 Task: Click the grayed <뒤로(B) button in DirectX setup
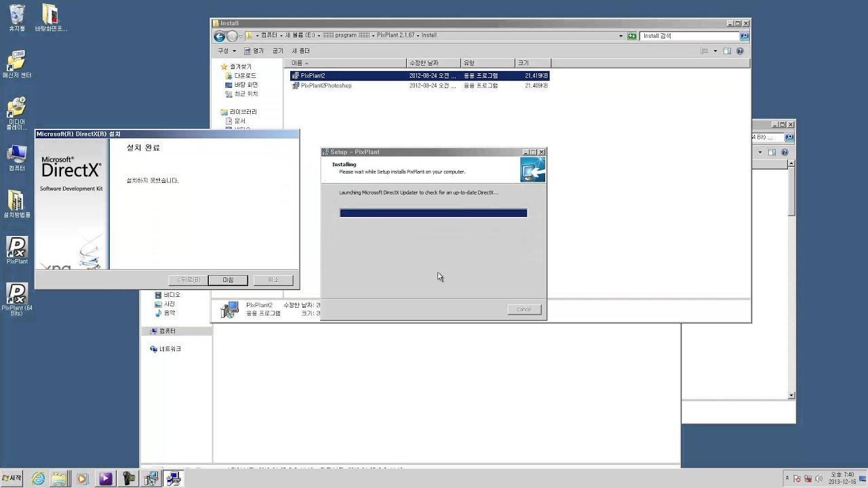(188, 280)
